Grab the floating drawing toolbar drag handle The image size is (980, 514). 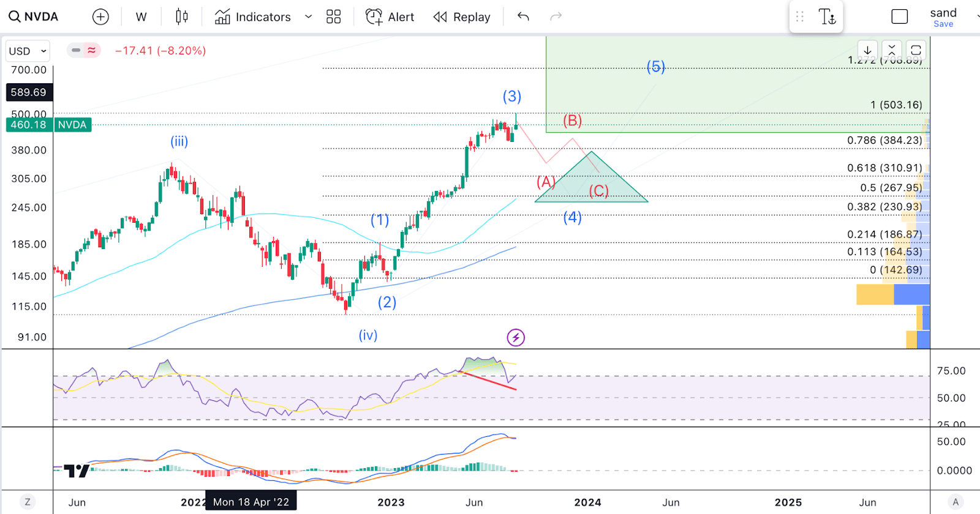800,17
